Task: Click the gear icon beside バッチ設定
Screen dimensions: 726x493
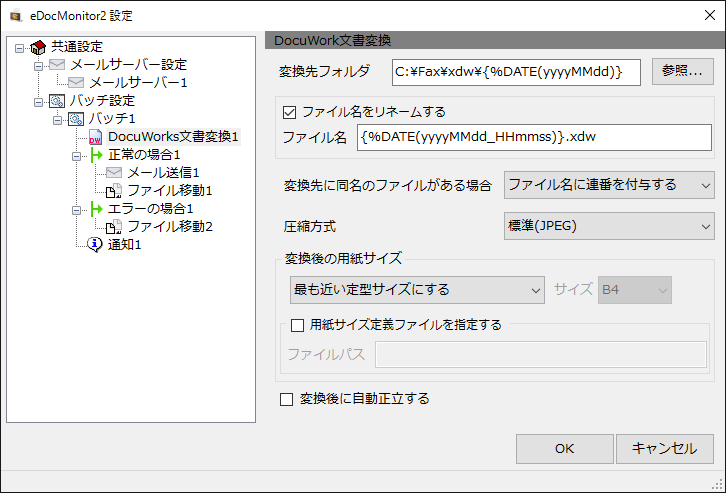Action: [57, 100]
